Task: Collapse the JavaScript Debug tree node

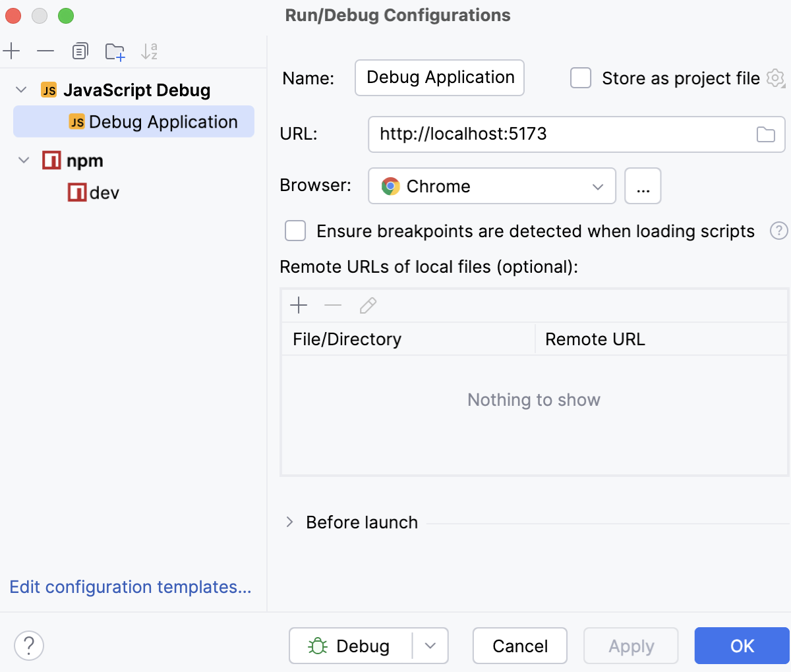Action: click(x=21, y=90)
